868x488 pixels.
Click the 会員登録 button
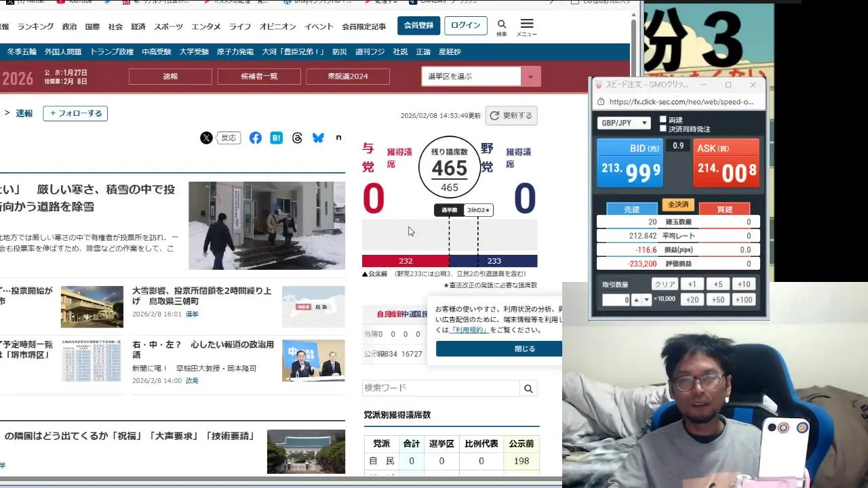coord(418,26)
